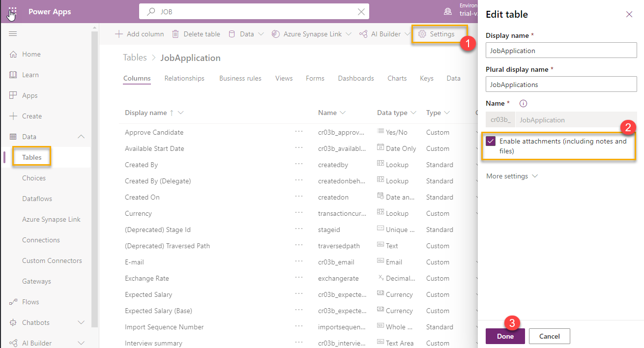Open the Available Start Date row ellipsis menu

[x=299, y=148]
